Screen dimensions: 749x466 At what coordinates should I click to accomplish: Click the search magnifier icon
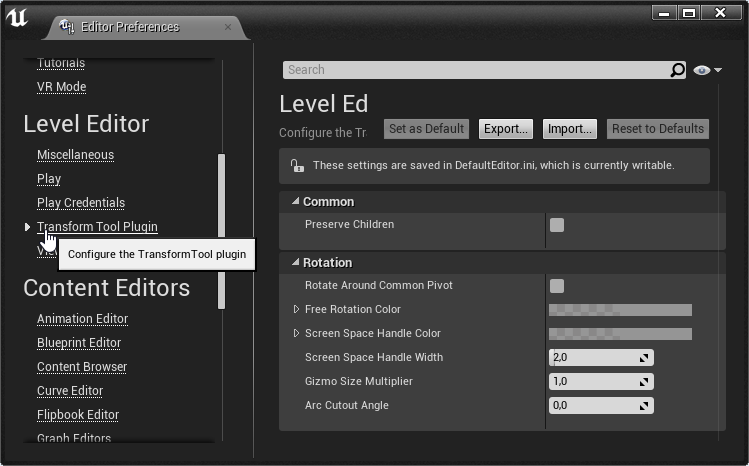[677, 70]
